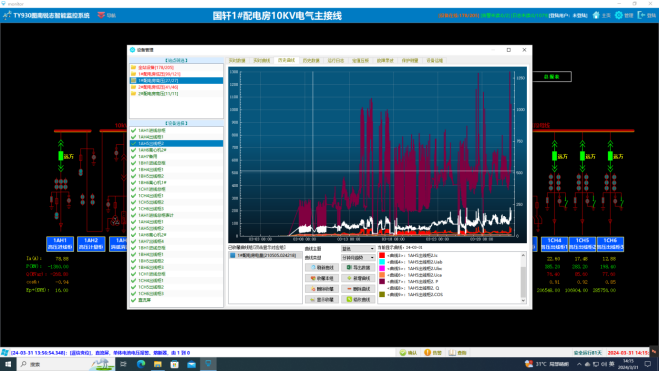Click the 修改曲线 button
659x371 pixels.
(x=358, y=300)
